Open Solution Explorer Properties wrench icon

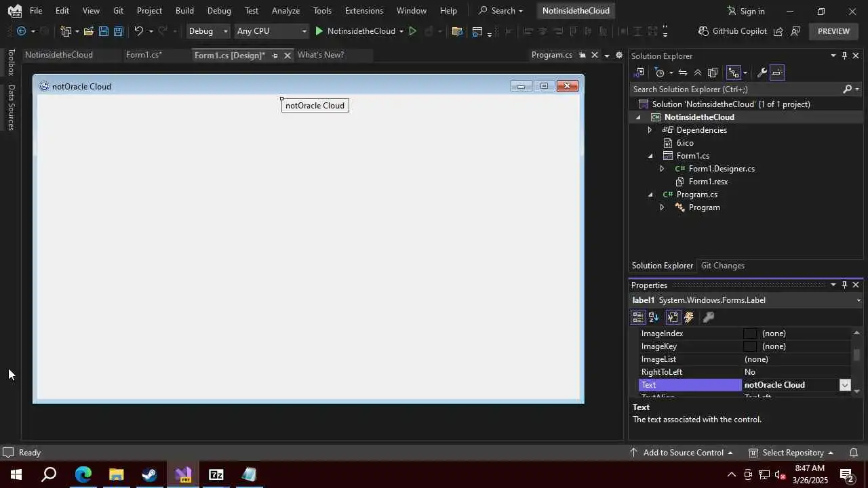coord(762,73)
